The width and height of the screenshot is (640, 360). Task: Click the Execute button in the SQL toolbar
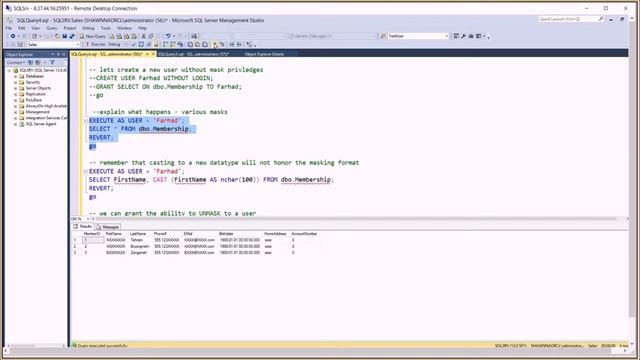point(95,44)
